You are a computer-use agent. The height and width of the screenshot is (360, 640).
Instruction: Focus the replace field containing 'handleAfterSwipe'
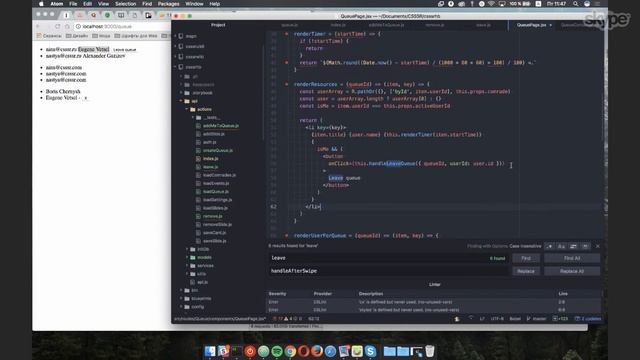point(388,271)
